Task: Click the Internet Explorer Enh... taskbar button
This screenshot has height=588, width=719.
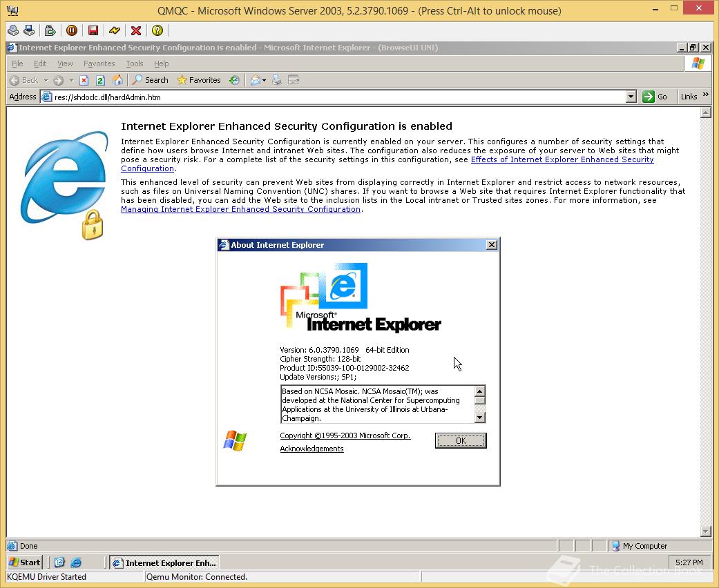Action: click(x=164, y=562)
